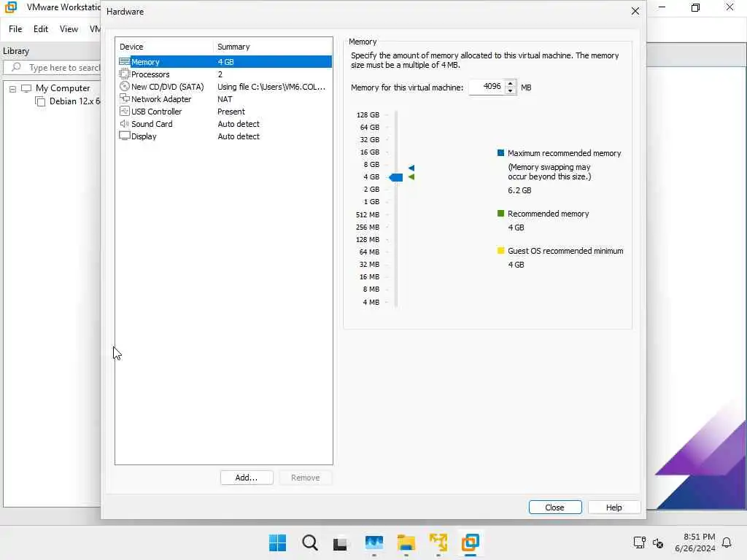Select the Memory device icon
Image resolution: width=747 pixels, height=560 pixels.
click(x=124, y=61)
